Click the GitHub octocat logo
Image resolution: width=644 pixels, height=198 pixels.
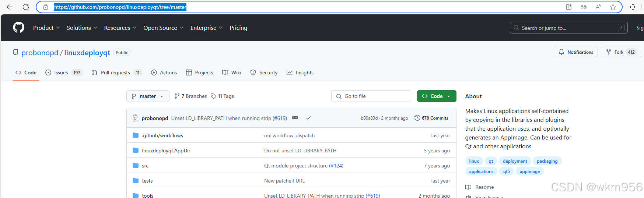click(x=19, y=28)
